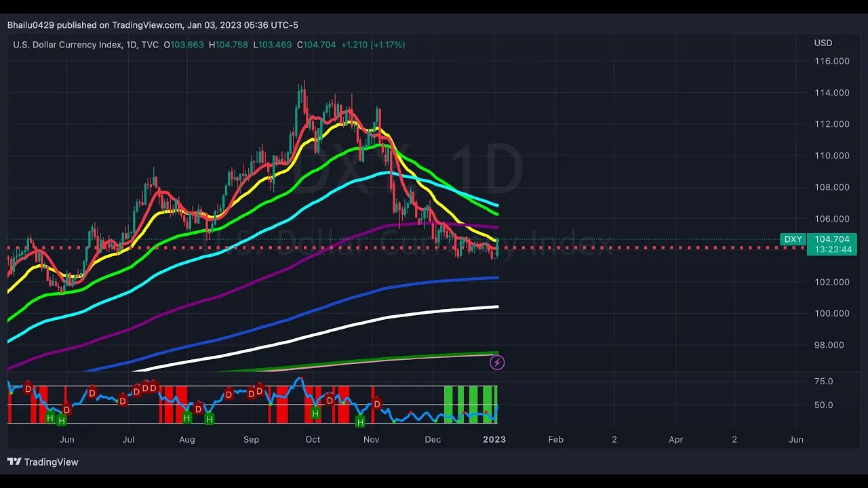This screenshot has width=868, height=488.
Task: Click the 108.000 price axis label
Action: [832, 187]
